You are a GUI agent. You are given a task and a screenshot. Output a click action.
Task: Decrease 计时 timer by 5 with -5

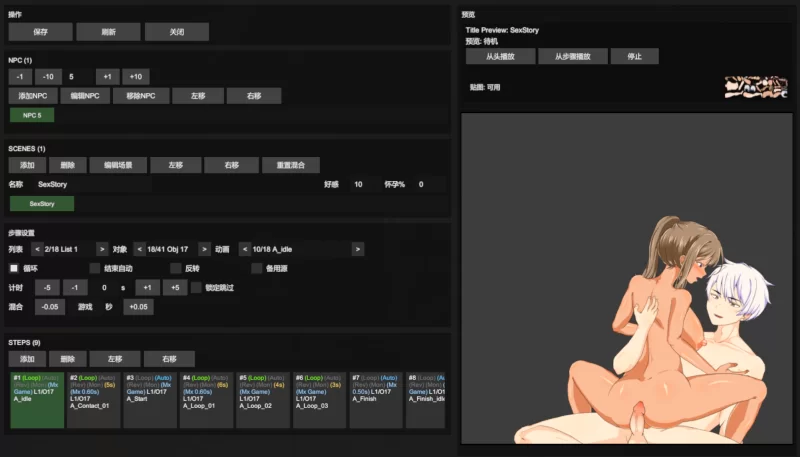click(47, 288)
